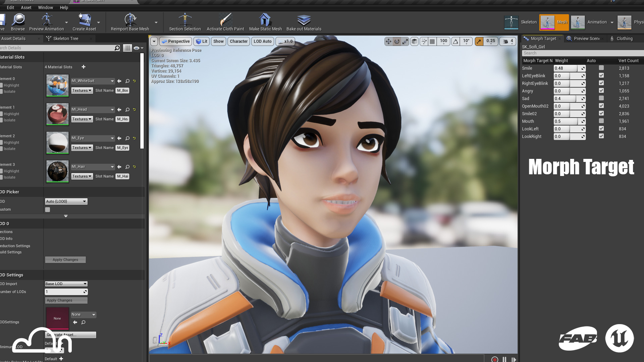Screen dimensions: 644x362
Task: Add a new material slot with plus icon
Action: pos(84,67)
